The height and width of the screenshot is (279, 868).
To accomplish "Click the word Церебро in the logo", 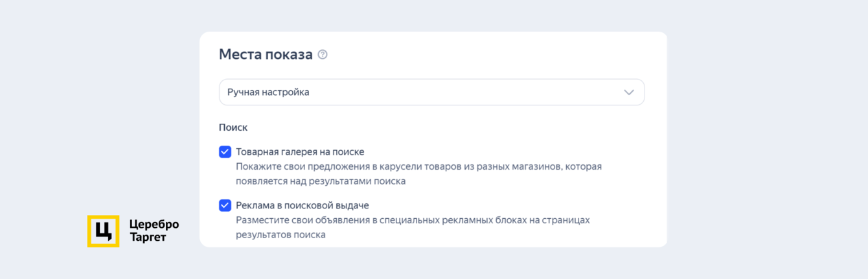I will 154,225.
